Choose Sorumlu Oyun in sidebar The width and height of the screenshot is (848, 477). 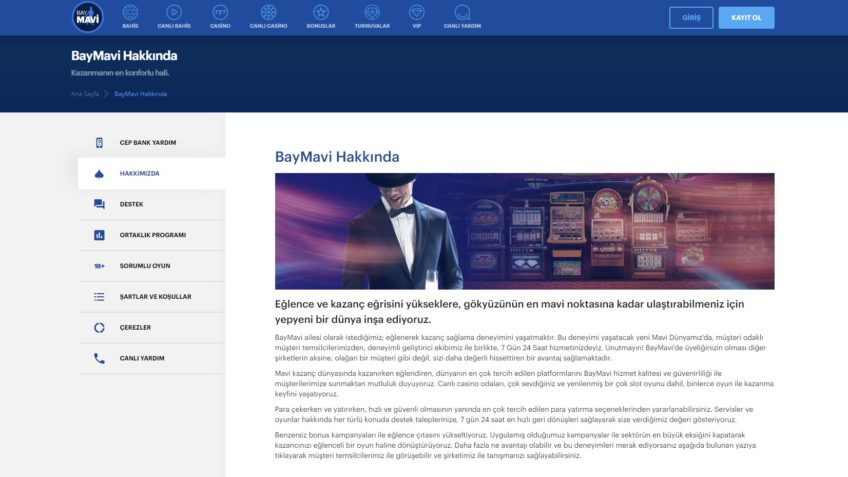pyautogui.click(x=144, y=266)
